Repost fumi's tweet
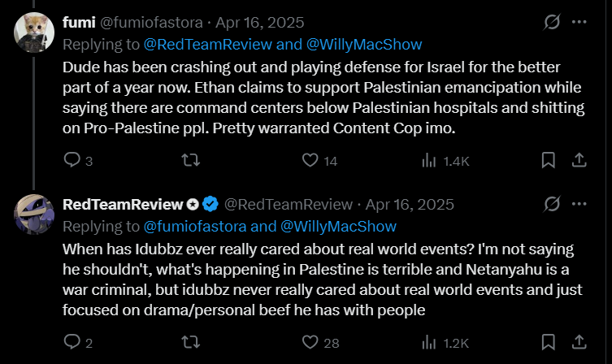Viewport: 612px width, 364px height. point(191,160)
